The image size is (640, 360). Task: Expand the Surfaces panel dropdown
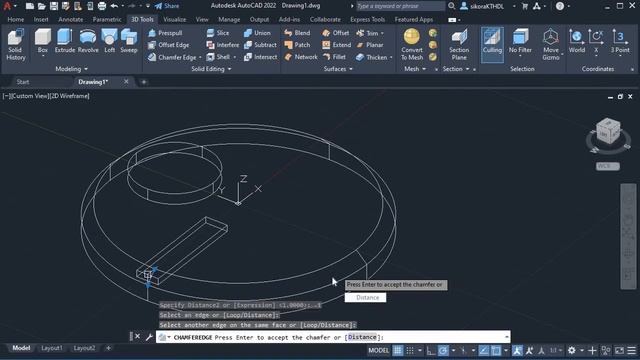click(338, 69)
